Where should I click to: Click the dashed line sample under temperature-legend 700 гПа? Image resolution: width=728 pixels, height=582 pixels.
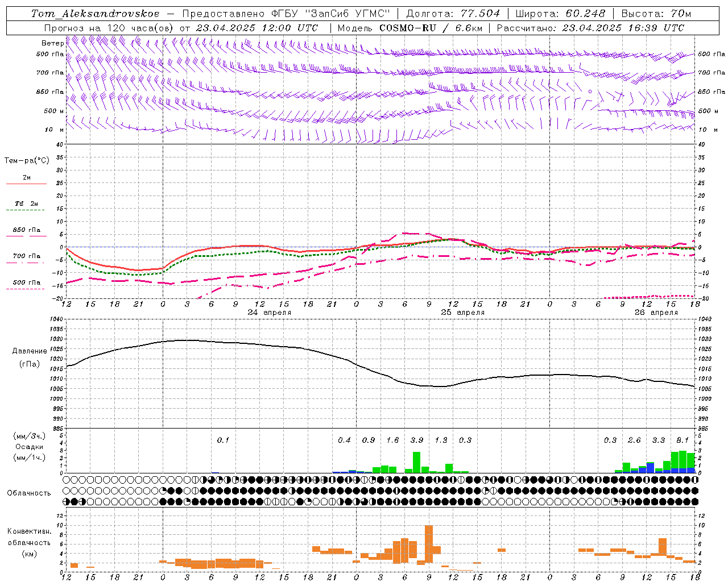(x=26, y=263)
